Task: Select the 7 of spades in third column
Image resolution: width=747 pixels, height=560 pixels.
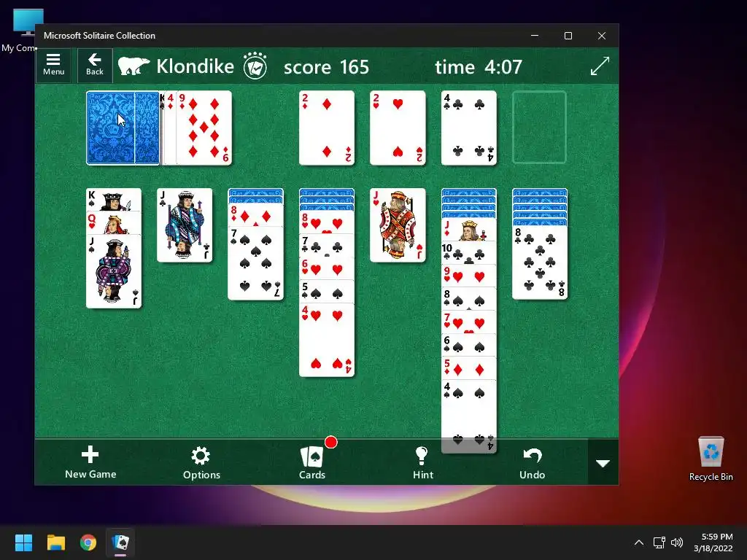Action: point(256,262)
